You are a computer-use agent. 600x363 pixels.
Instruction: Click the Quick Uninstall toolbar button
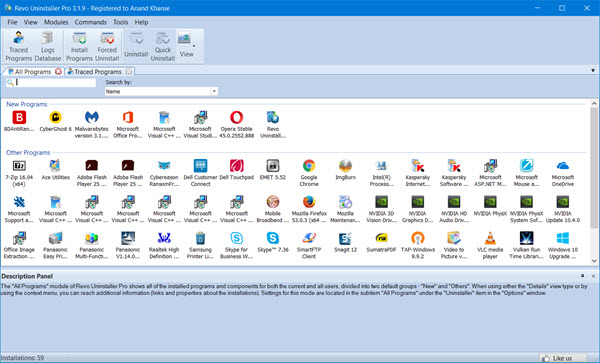pos(163,46)
